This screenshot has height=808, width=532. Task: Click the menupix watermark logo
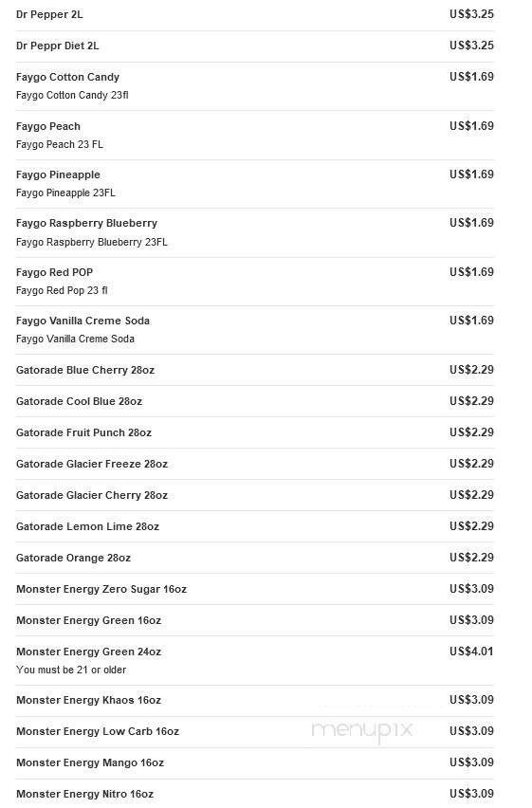pos(362,730)
